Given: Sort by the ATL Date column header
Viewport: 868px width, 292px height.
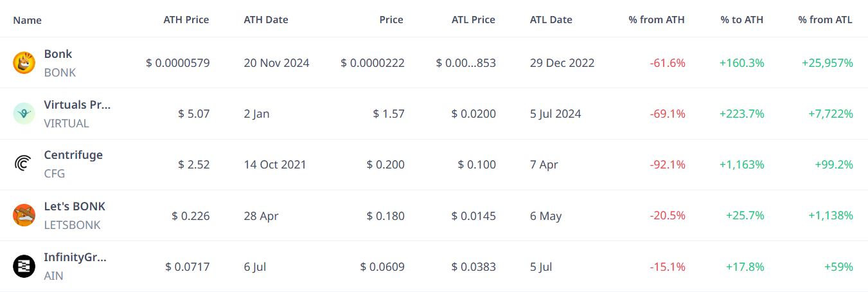Looking at the screenshot, I should pos(551,20).
